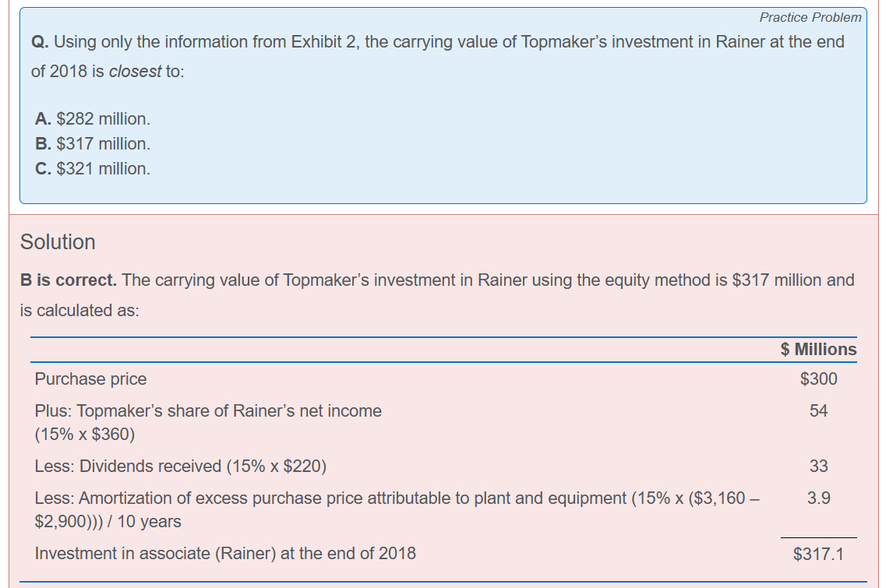Click the bold "B is correct." text
Viewport: 886px width, 588px height.
[x=69, y=280]
